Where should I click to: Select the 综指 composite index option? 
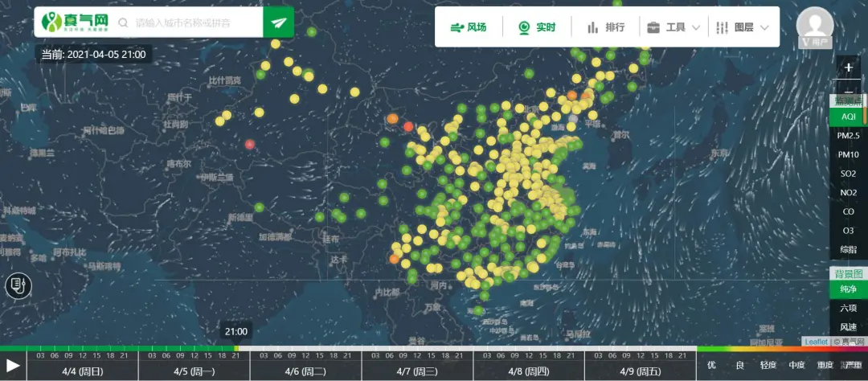coord(849,249)
